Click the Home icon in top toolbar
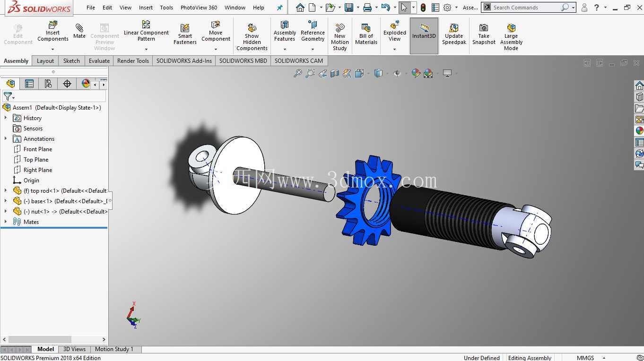644x361 pixels. pos(300,8)
